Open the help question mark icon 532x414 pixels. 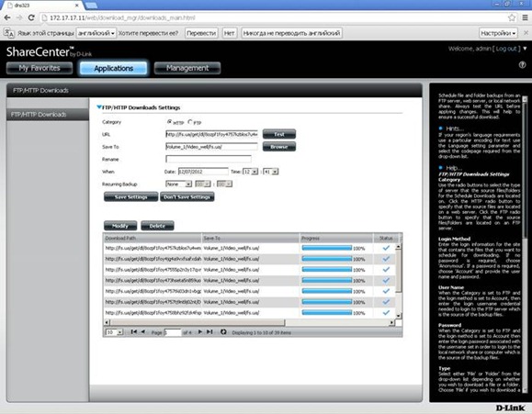[x=522, y=65]
